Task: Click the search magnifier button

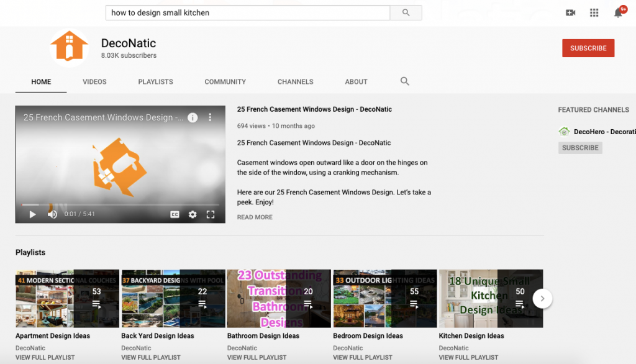Action: pos(406,12)
